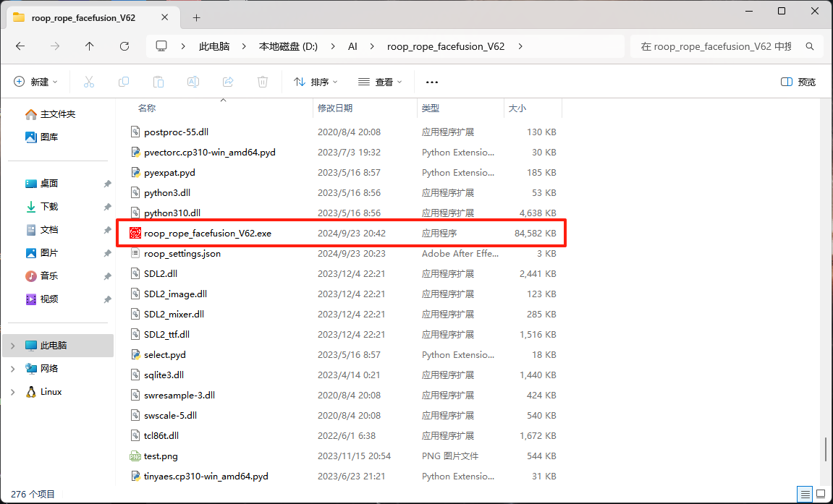
Task: Click the Share icon in toolbar
Action: tap(228, 82)
